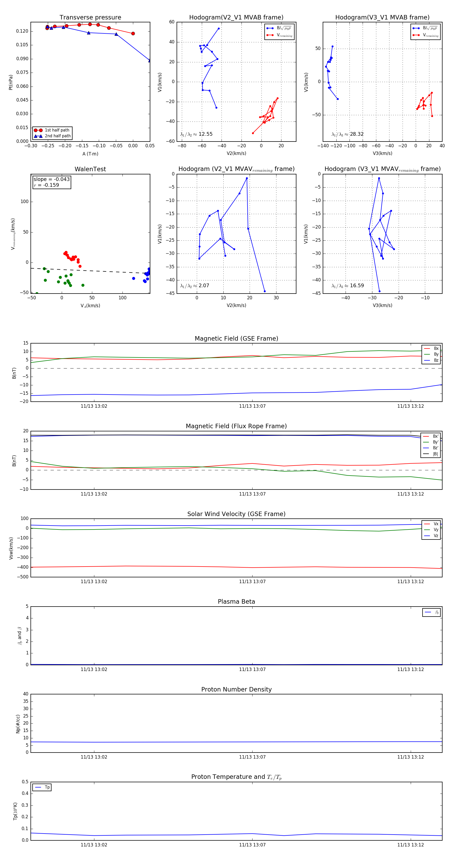This screenshot has width=473, height=868.
Task: Click the "r = -0.159" annotation
Action: point(47,185)
